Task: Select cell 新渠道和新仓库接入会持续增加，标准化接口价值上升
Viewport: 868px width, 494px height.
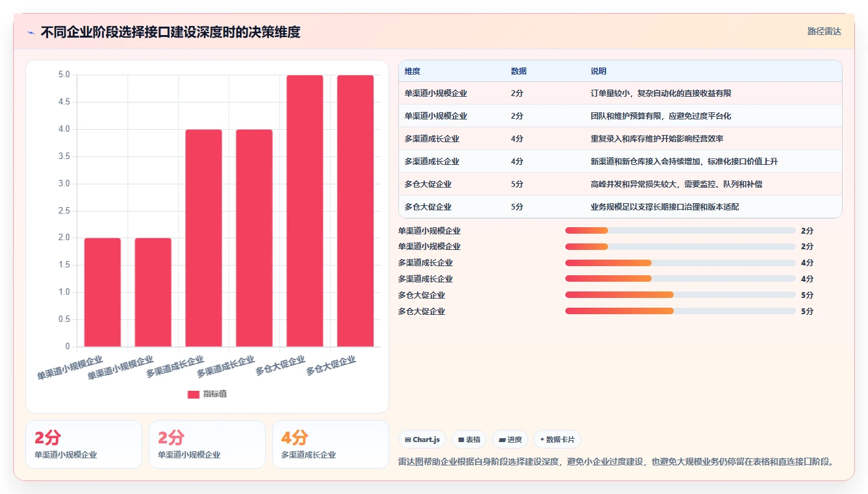Action: [x=684, y=162]
